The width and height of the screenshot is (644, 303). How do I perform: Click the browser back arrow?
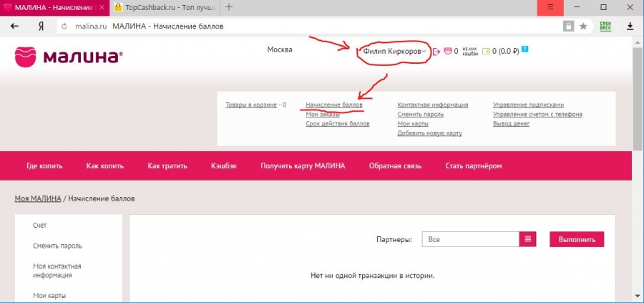[14, 27]
